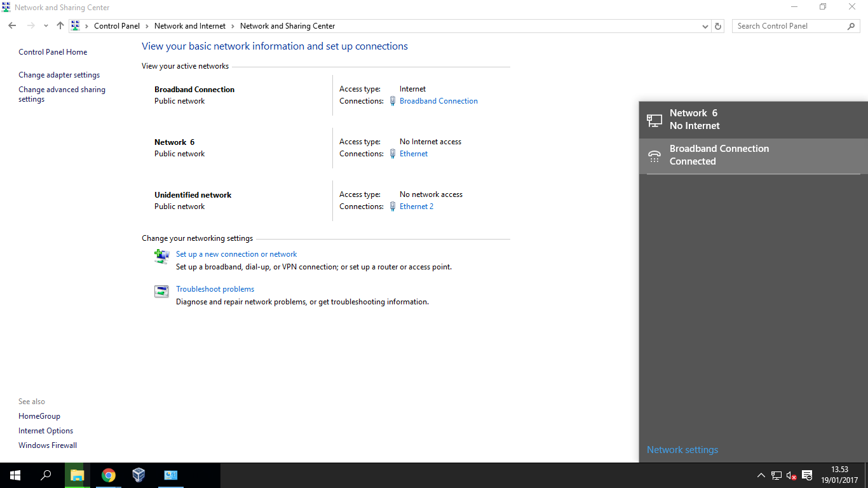This screenshot has width=868, height=488.
Task: Open taskbar Search
Action: (x=46, y=475)
